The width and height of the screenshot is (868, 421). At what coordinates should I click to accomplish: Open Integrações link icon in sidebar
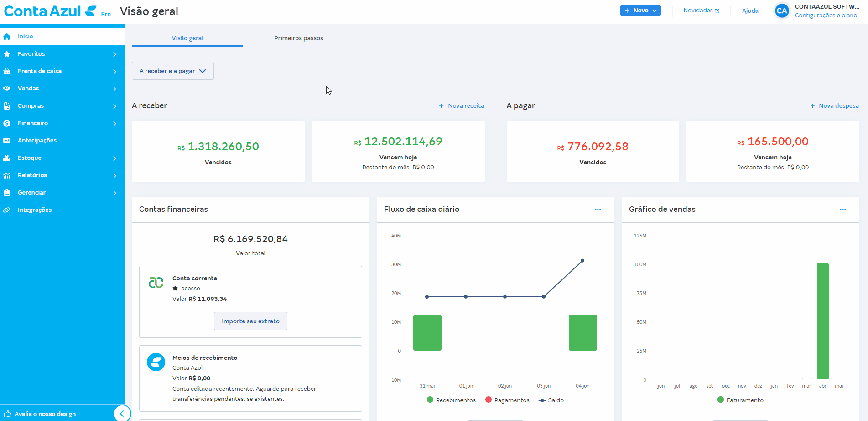pyautogui.click(x=7, y=210)
